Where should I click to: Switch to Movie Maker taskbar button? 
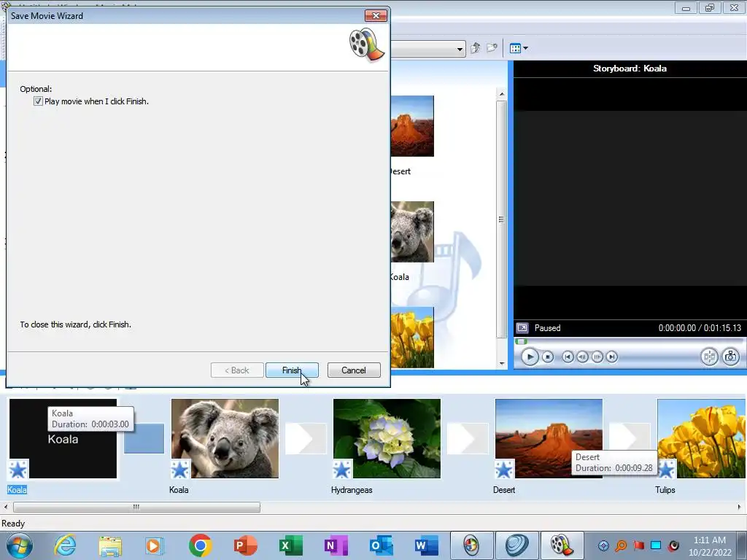[562, 545]
